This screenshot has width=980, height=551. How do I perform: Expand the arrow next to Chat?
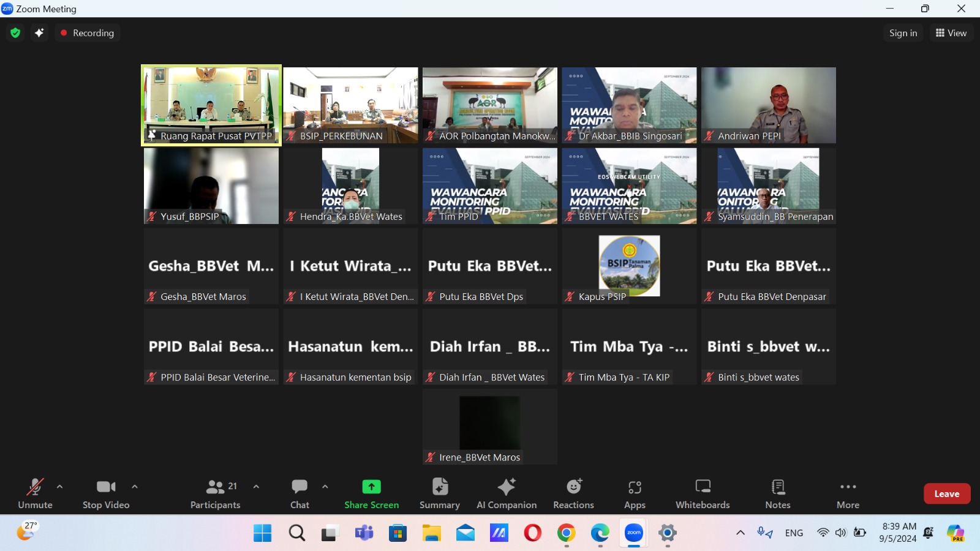(x=325, y=487)
